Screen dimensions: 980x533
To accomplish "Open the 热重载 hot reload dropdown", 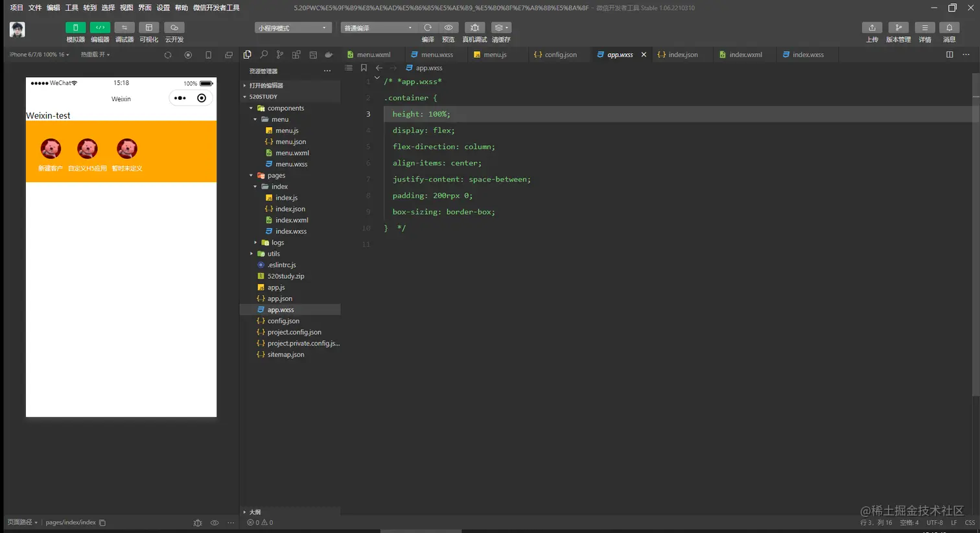I will tap(95, 54).
